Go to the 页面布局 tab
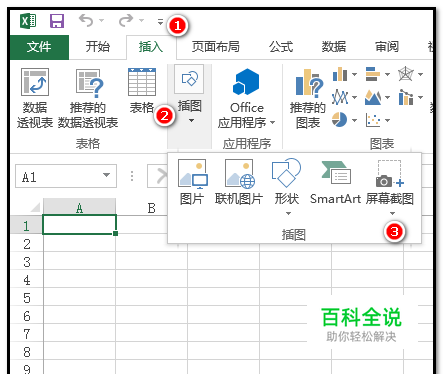443x374 pixels. pos(216,47)
